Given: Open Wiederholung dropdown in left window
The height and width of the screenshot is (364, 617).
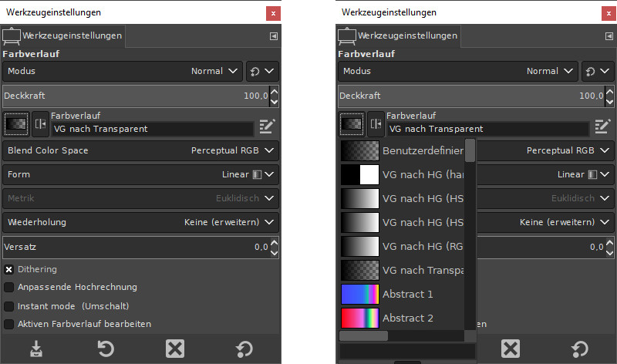Looking at the screenshot, I should [140, 222].
